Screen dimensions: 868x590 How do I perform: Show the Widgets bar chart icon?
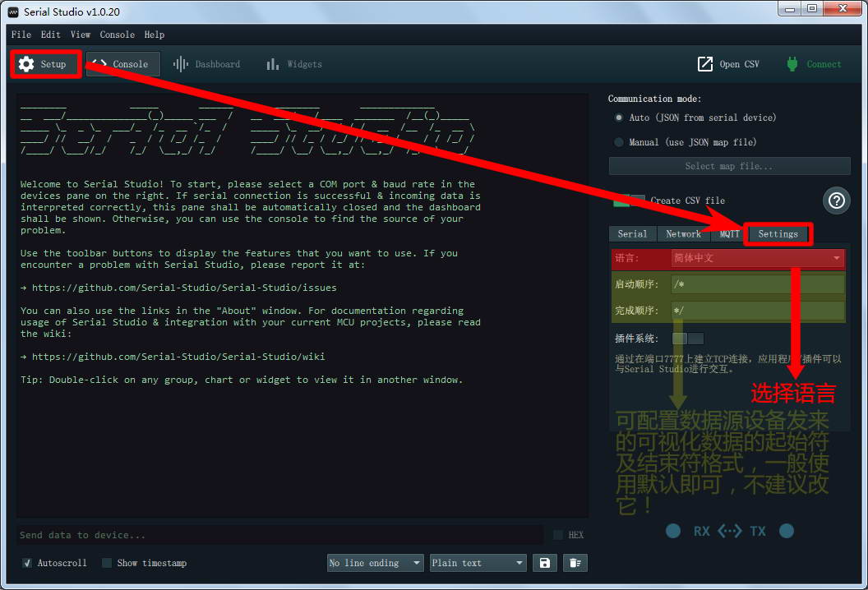click(x=273, y=64)
